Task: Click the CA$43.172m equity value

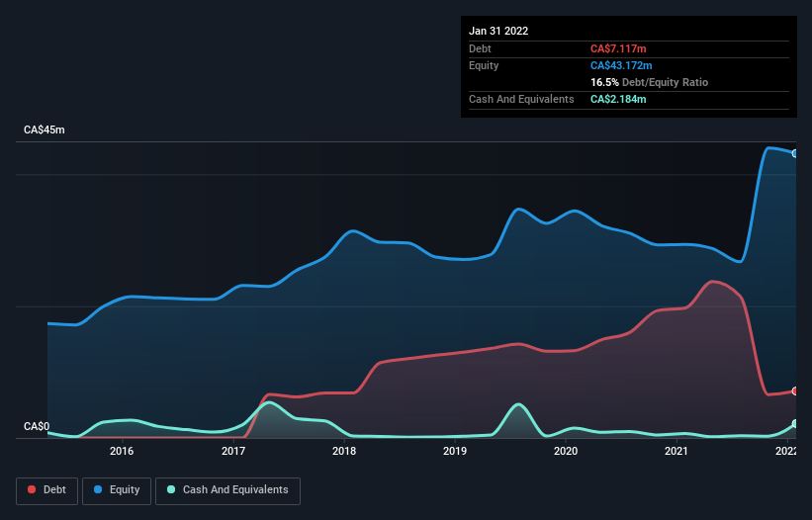Action: [621, 65]
